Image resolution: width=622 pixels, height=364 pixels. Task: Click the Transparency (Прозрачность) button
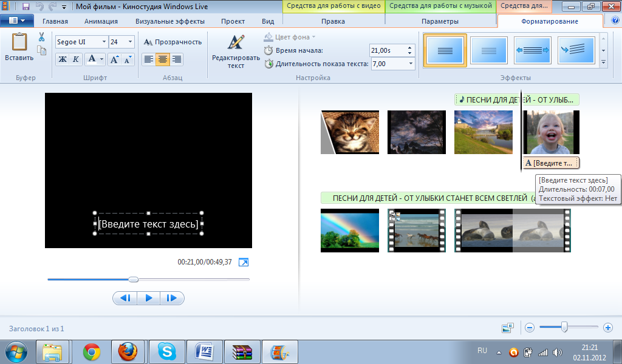(x=173, y=42)
